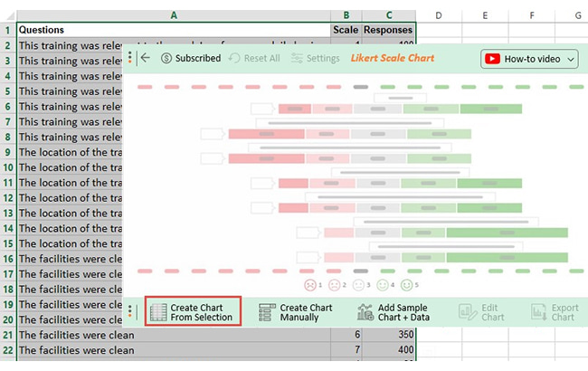Select row 21 header
The width and height of the screenshot is (588, 371).
click(x=8, y=335)
